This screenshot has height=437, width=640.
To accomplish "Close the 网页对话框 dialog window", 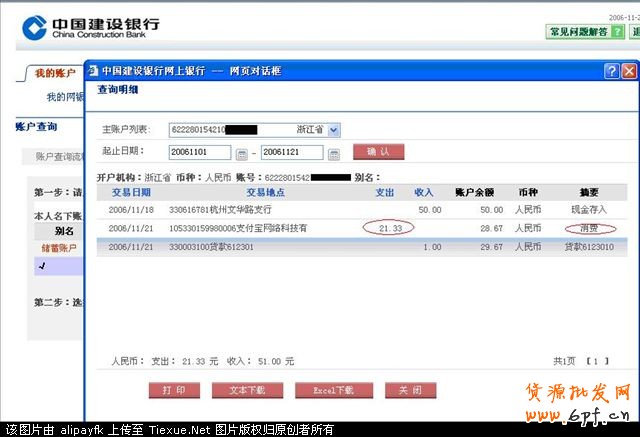I will (629, 71).
